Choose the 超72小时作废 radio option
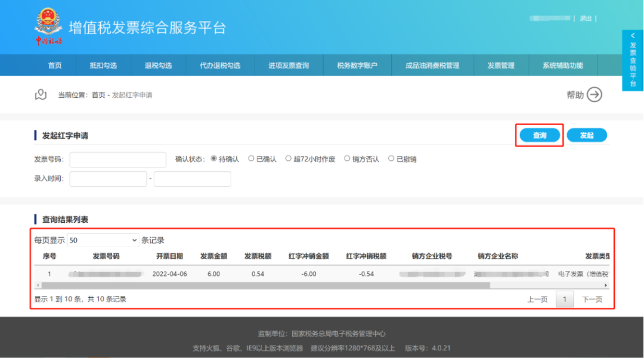Screen dimensions: 644x358 (289, 159)
